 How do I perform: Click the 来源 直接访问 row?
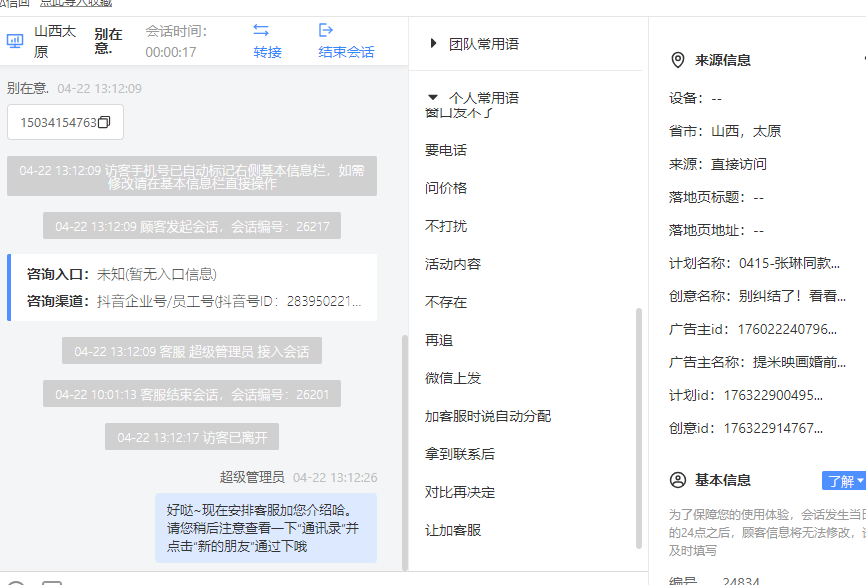click(x=717, y=164)
